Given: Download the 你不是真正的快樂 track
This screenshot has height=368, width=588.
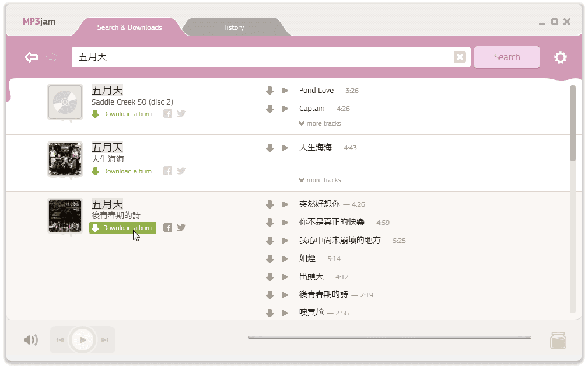Looking at the screenshot, I should pos(269,223).
